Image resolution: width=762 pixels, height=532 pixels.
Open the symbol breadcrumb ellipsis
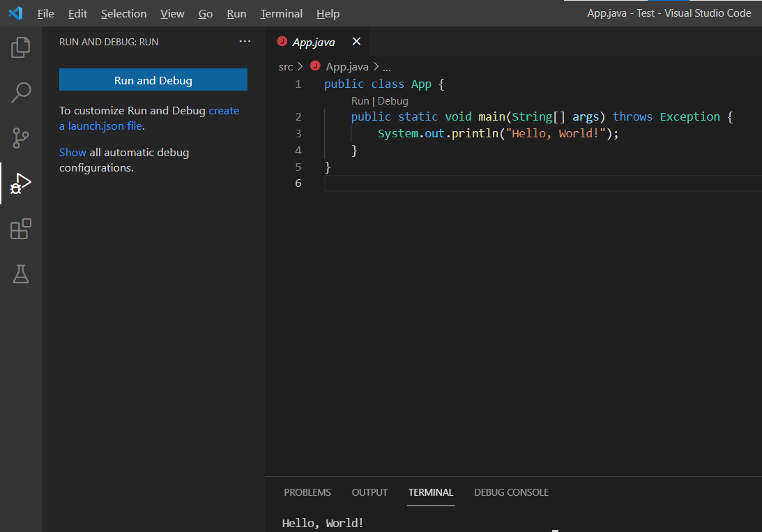click(x=387, y=66)
